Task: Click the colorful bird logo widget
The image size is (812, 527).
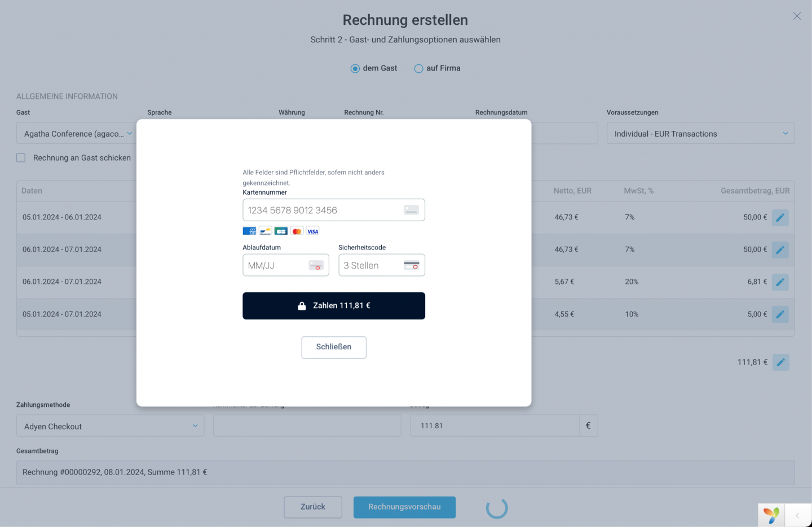Action: tap(771, 515)
